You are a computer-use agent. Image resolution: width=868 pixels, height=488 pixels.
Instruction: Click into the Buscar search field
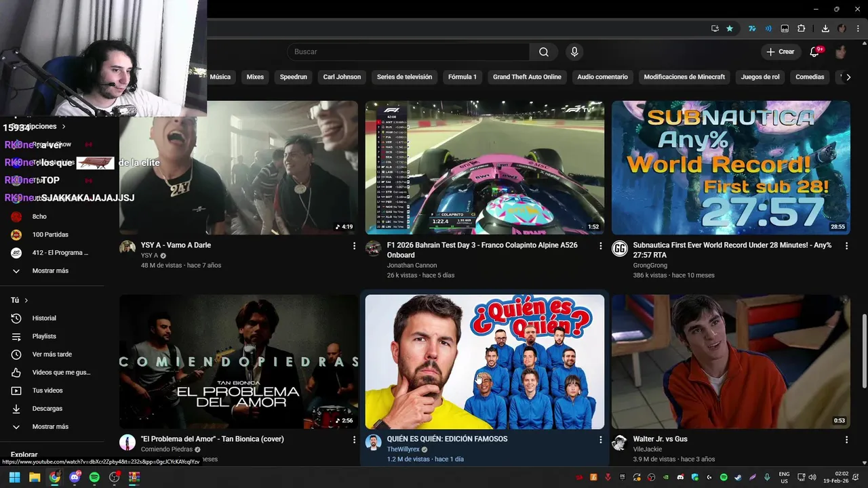[x=409, y=52]
